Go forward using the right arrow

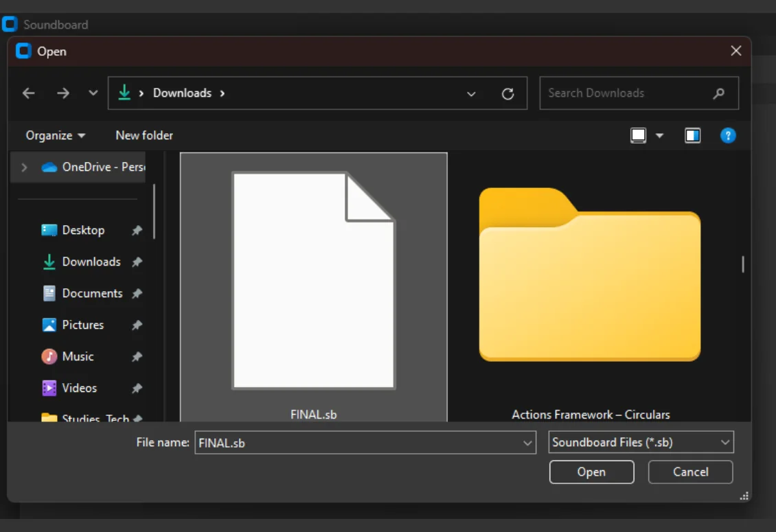coord(63,93)
